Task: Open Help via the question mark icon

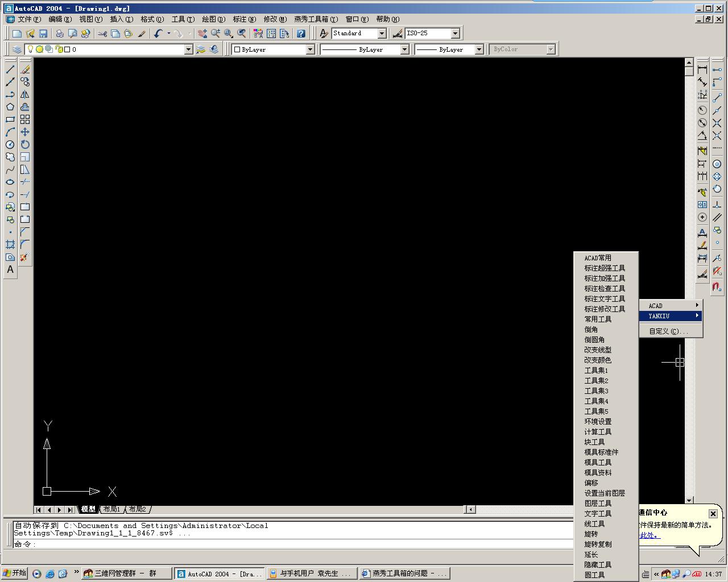Action: (301, 34)
